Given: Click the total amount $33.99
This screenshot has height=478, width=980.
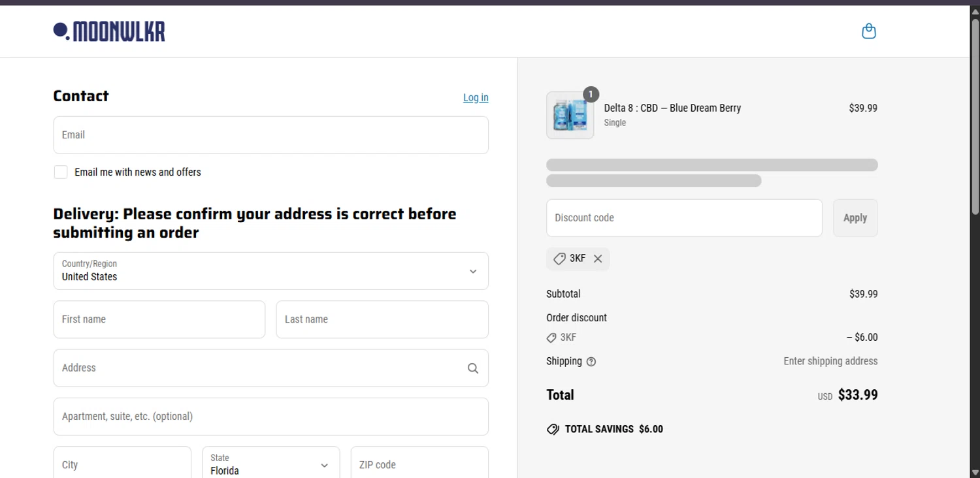Looking at the screenshot, I should tap(858, 394).
